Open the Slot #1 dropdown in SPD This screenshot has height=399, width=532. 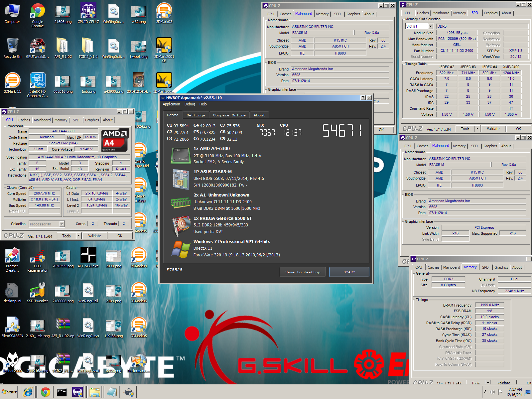pyautogui.click(x=430, y=26)
